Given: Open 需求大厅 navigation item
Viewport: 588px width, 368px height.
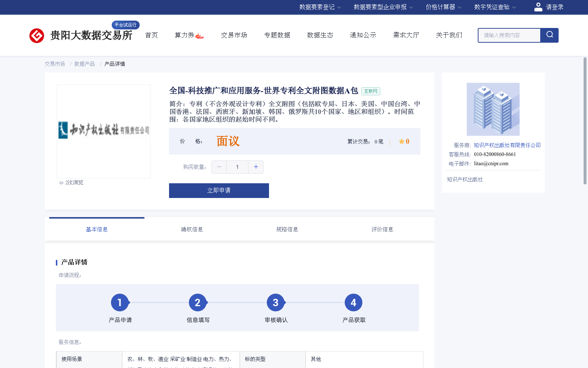Looking at the screenshot, I should [406, 35].
